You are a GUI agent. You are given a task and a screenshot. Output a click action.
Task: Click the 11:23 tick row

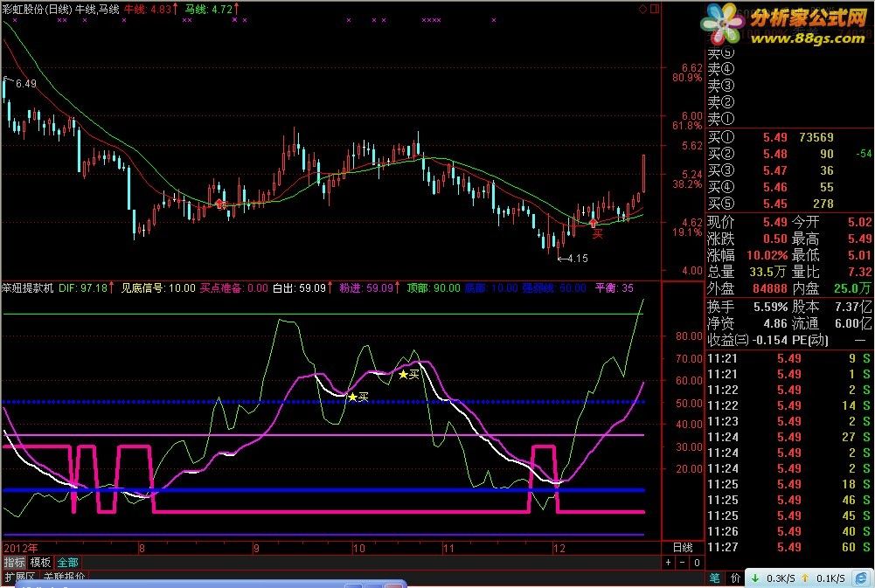(789, 422)
